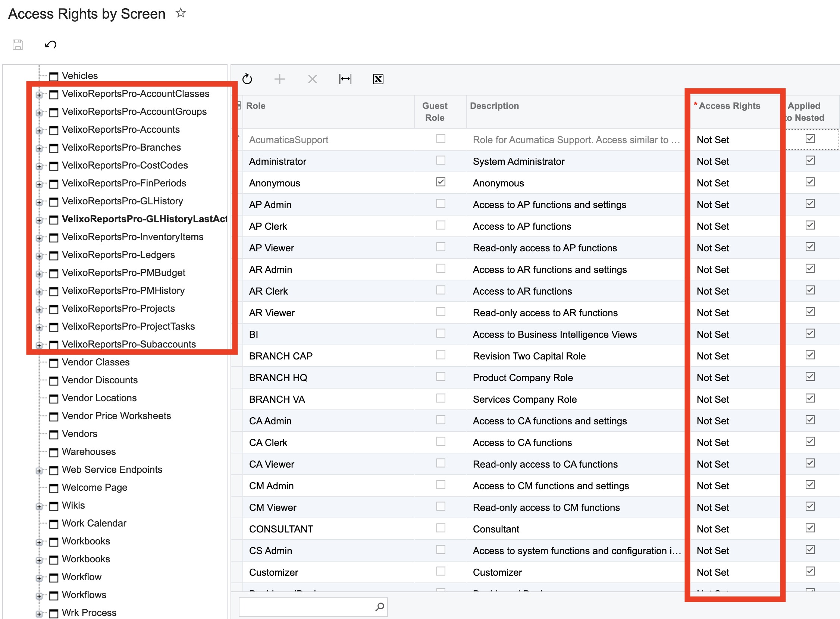Screen dimensions: 840x619
Task: Select the bold VelixoReportsPro-GLHistoryLastAct node
Action: pyautogui.click(x=144, y=219)
